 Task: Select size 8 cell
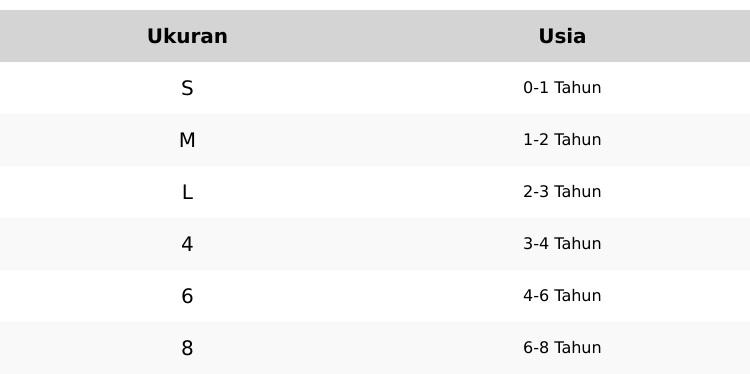point(187,348)
